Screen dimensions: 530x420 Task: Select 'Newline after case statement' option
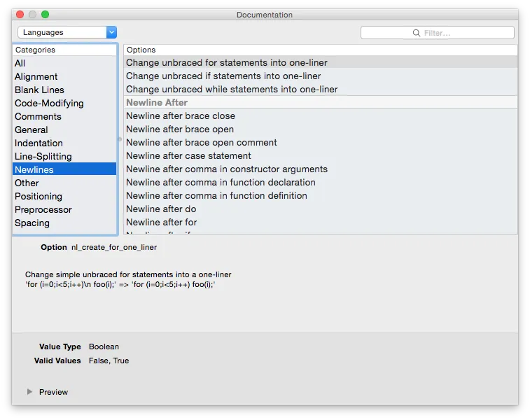point(321,156)
